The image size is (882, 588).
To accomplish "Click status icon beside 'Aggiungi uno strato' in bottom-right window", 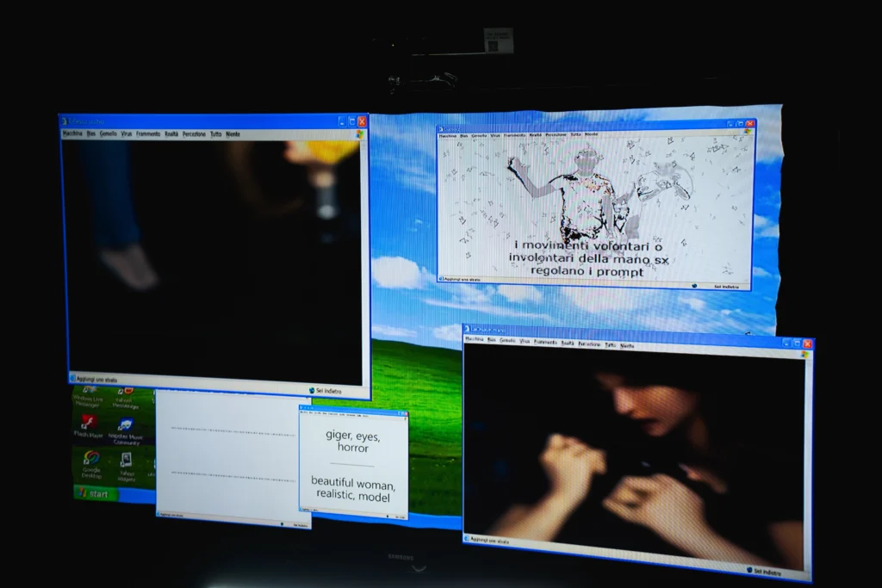I will (x=466, y=539).
